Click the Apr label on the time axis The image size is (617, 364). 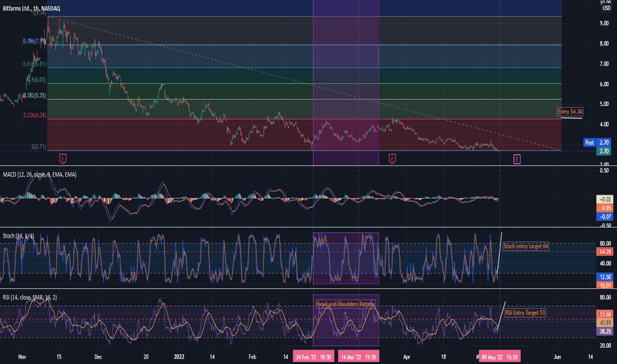tap(406, 357)
